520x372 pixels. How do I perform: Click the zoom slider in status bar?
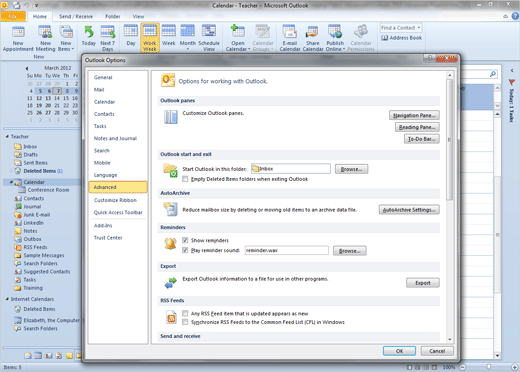coord(488,367)
